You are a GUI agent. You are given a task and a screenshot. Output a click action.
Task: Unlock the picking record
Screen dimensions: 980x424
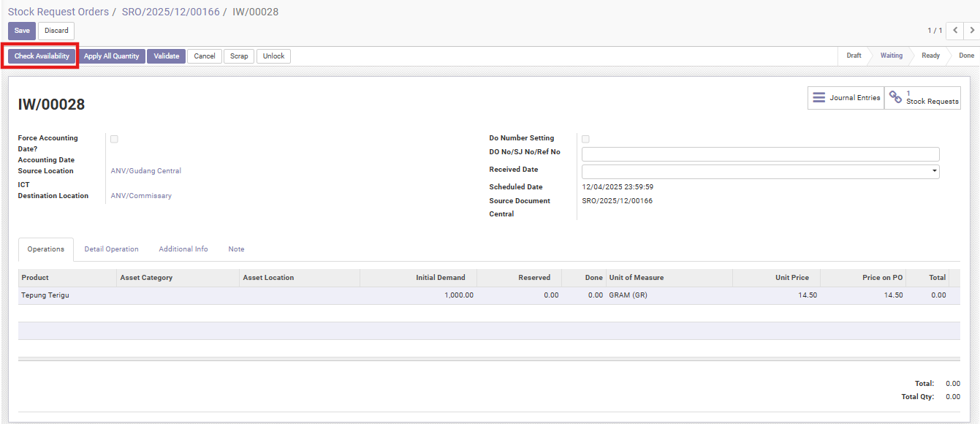273,56
